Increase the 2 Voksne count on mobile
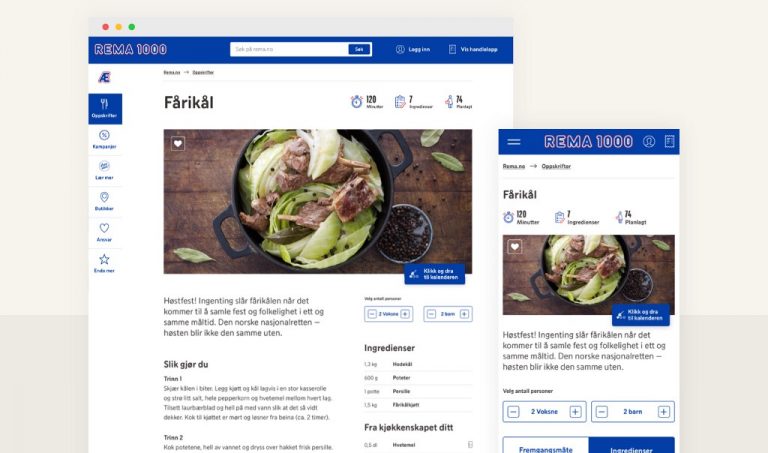Screen dimensions: 768x453 tap(576, 412)
